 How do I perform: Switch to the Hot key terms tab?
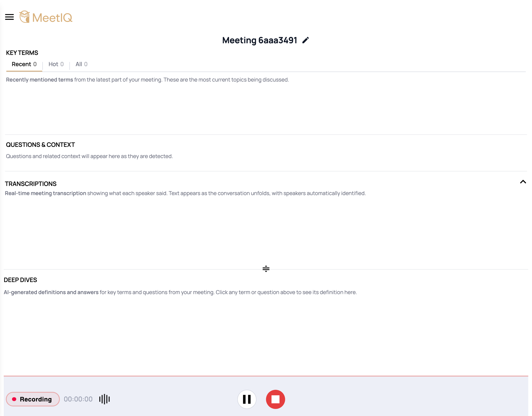pos(56,64)
